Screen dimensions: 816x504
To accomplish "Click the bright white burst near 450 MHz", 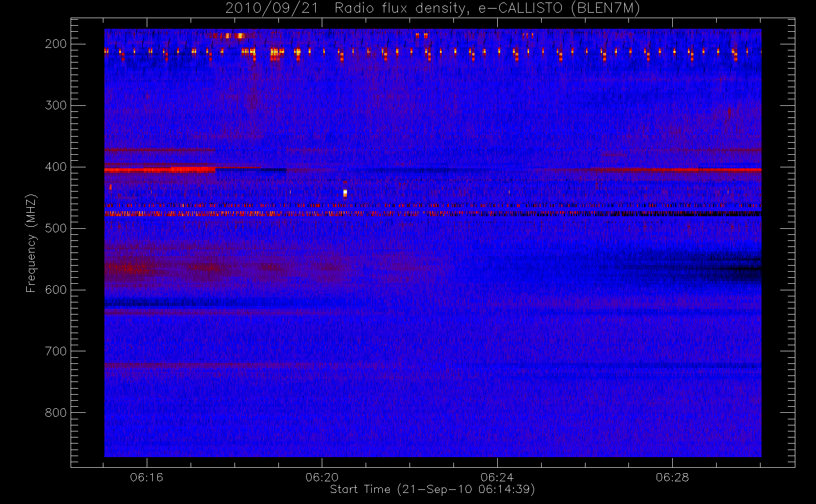I will 345,193.
